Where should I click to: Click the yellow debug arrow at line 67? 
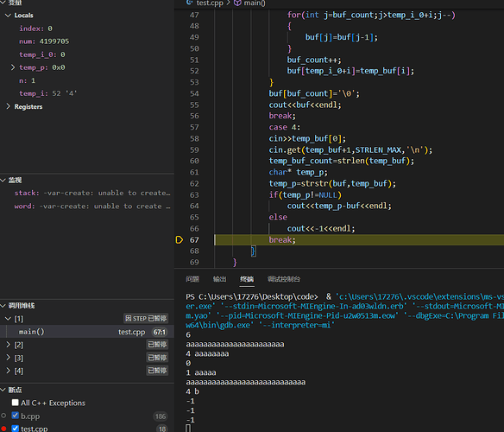tap(180, 240)
